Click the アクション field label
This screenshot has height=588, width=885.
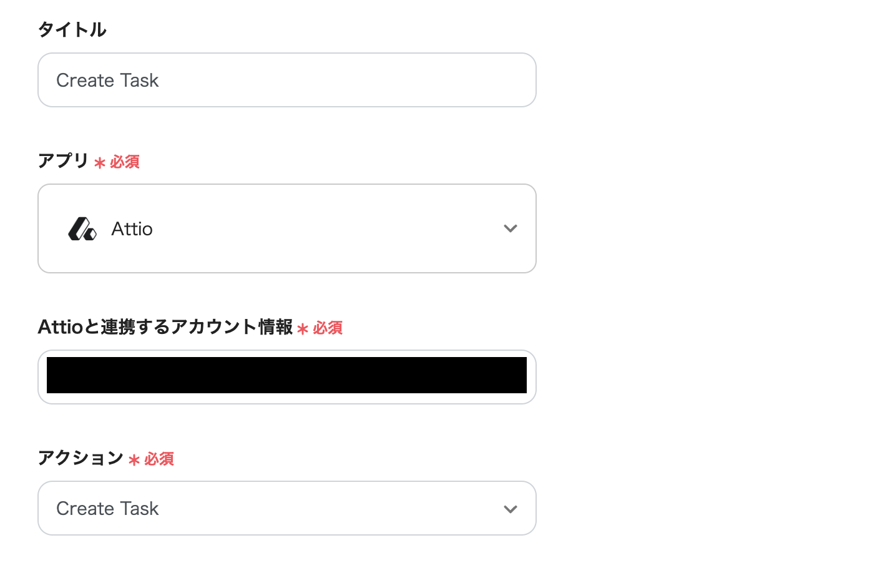[x=81, y=458]
